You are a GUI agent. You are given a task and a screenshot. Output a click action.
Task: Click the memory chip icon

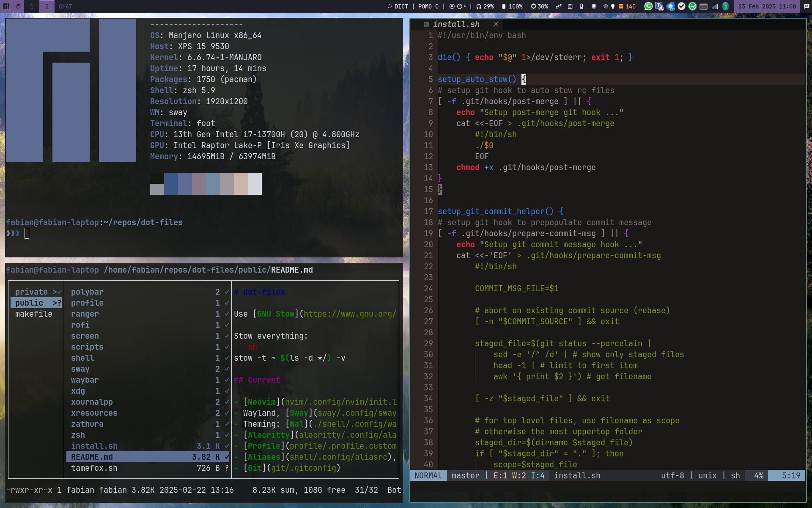(594, 6)
